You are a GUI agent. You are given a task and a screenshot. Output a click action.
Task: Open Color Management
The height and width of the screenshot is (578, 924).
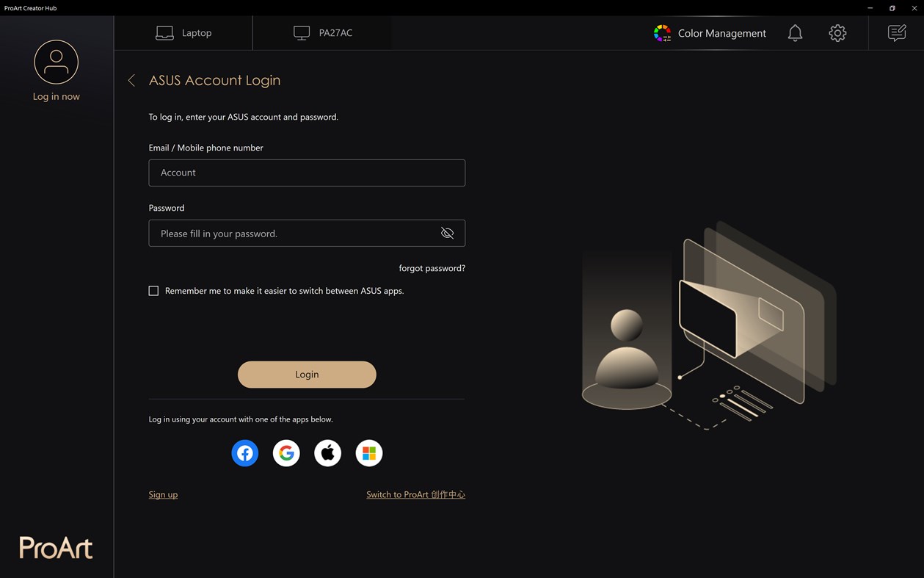[710, 33]
